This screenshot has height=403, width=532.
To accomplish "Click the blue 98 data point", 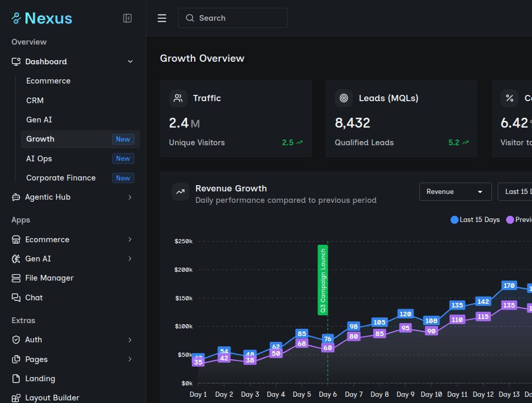I will point(353,326).
